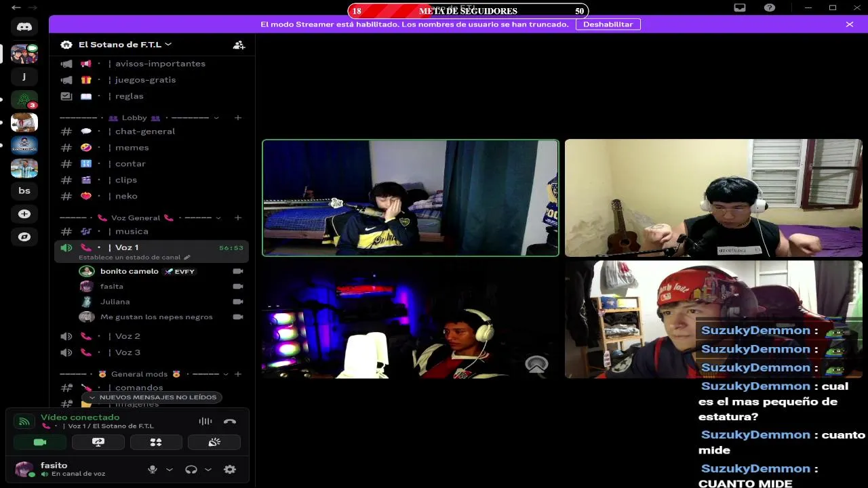Open the server labeled 'bs'

pos(24,191)
